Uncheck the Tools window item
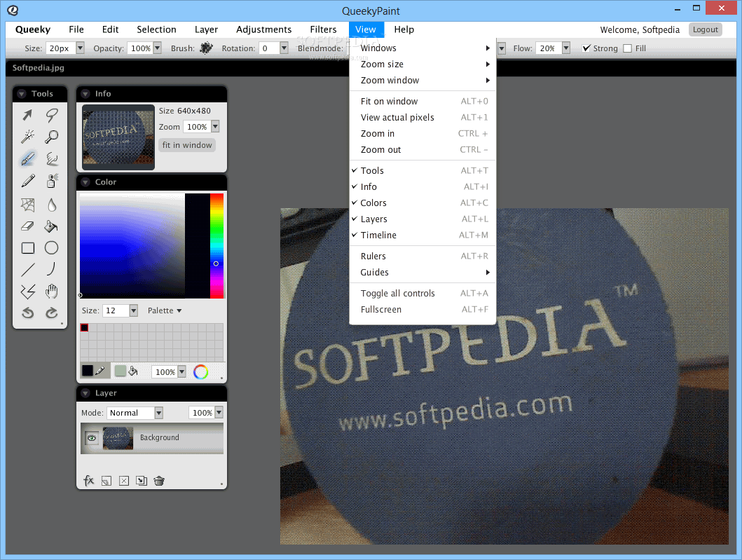This screenshot has width=742, height=560. [422, 170]
